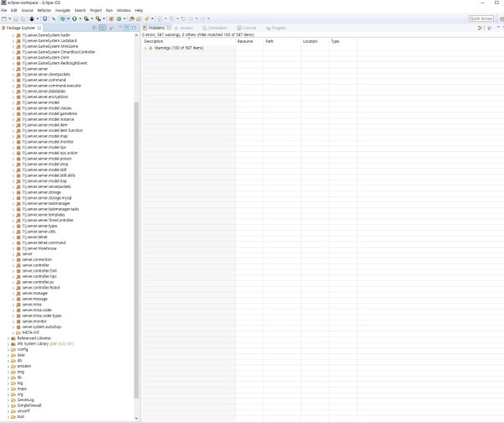Select the server.manager package
The height and width of the screenshot is (423, 504).
pos(35,293)
